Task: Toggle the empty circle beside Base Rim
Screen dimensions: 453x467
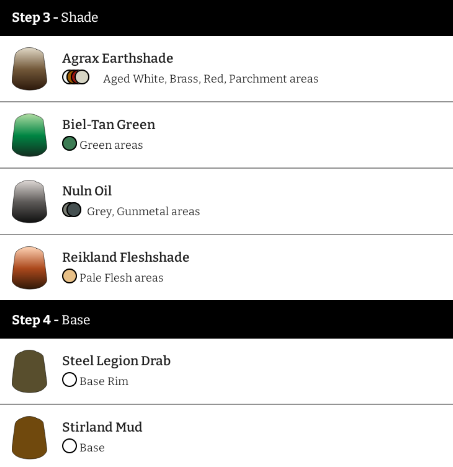Action: (69, 380)
